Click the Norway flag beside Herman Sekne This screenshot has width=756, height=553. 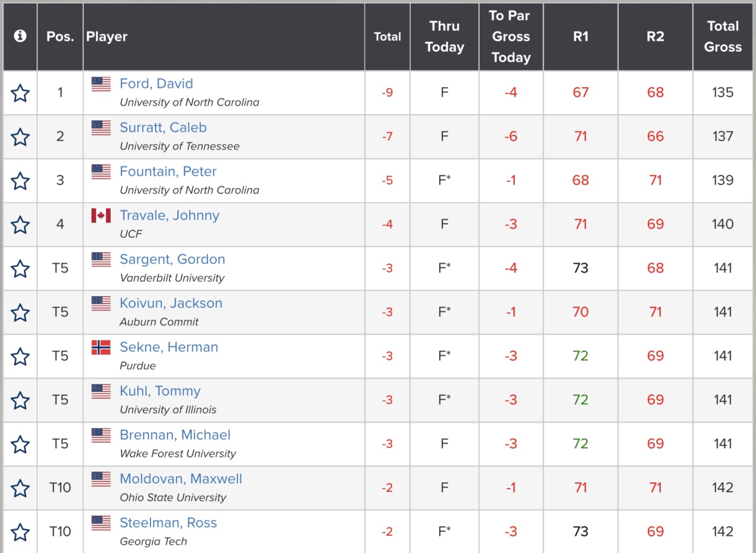pyautogui.click(x=101, y=347)
